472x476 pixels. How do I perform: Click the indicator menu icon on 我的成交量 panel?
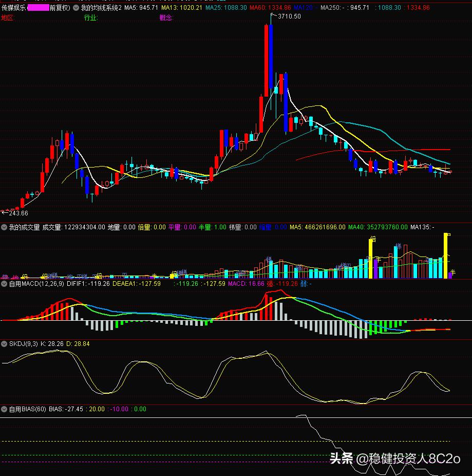(4, 226)
